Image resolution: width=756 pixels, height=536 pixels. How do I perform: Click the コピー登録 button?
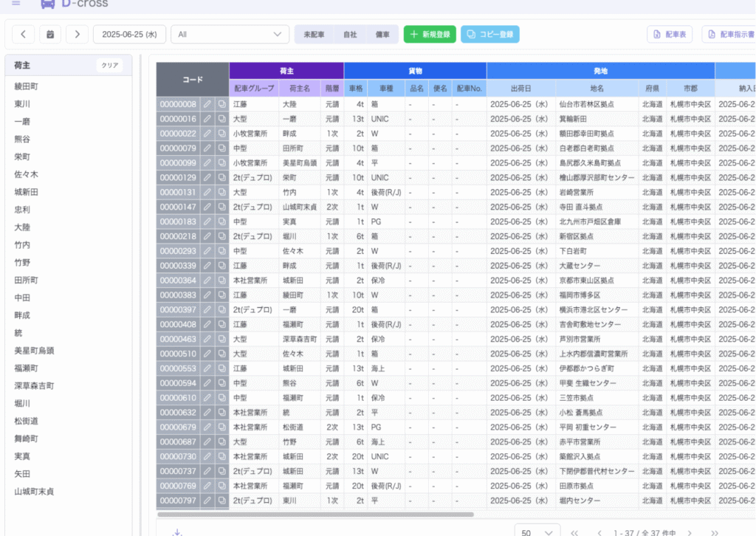coord(490,34)
